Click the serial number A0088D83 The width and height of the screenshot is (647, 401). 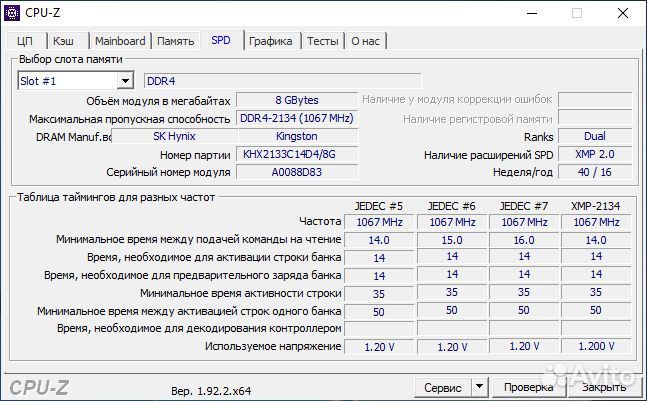[x=297, y=172]
